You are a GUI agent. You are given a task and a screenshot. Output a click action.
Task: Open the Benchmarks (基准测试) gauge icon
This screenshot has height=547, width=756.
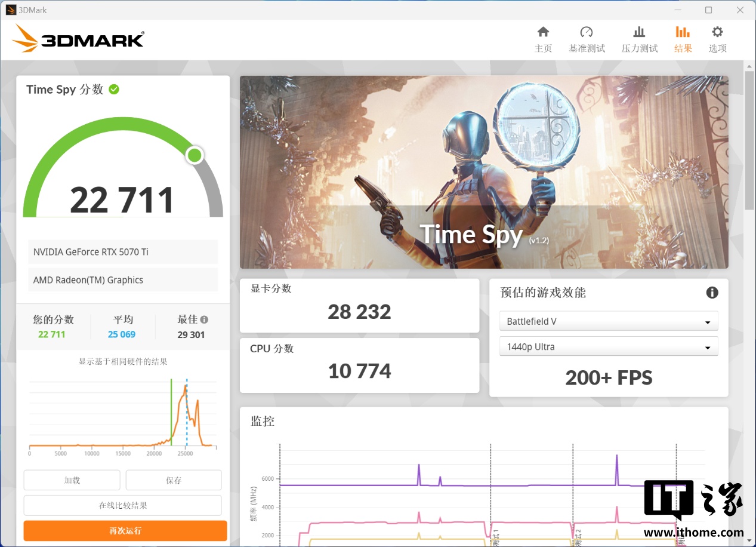[587, 32]
